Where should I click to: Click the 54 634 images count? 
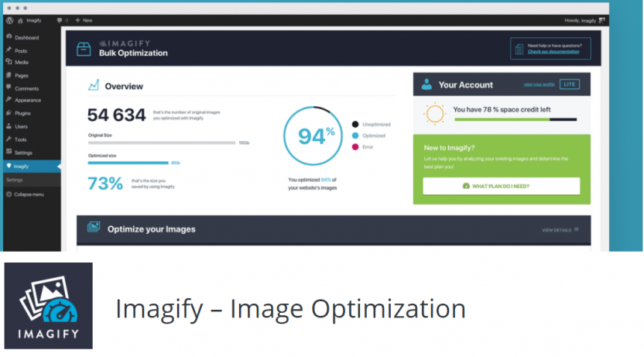(116, 115)
